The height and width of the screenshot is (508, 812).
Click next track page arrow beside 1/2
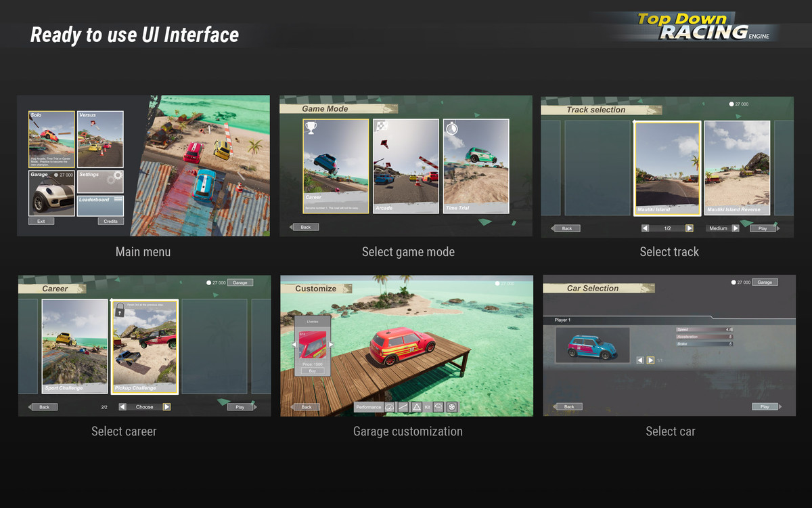690,228
